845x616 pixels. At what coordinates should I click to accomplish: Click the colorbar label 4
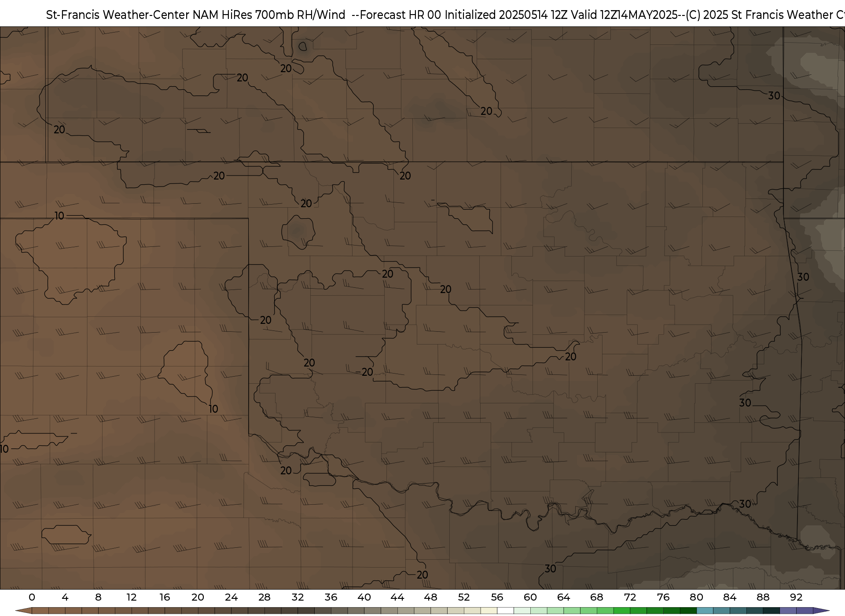pos(65,597)
